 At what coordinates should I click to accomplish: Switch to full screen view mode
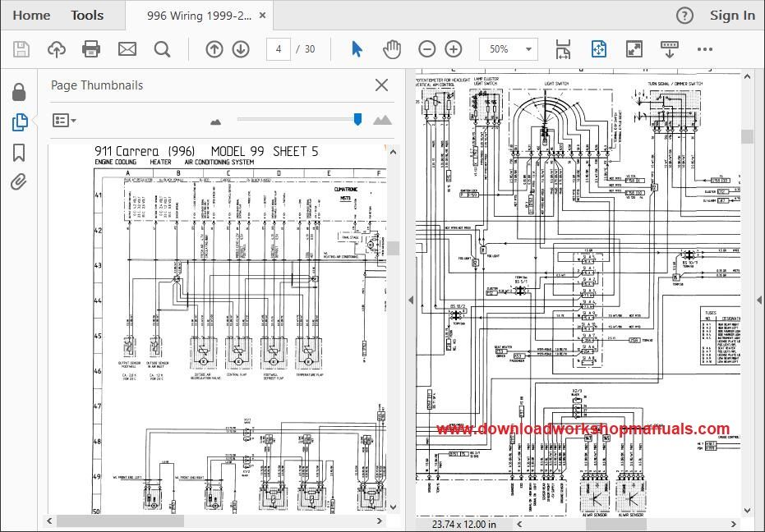tap(634, 49)
